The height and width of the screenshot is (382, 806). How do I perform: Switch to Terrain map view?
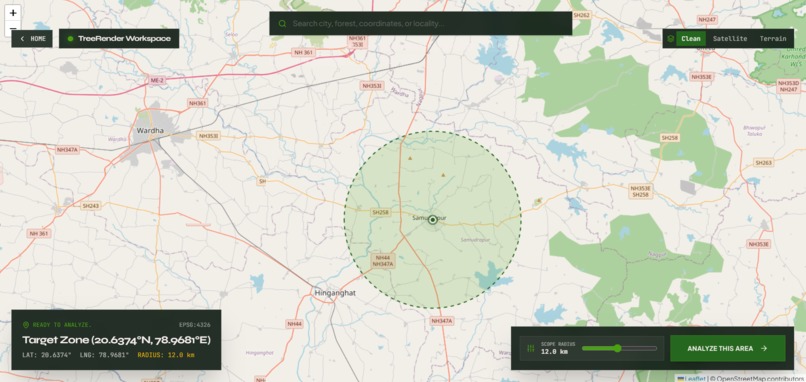click(x=773, y=39)
